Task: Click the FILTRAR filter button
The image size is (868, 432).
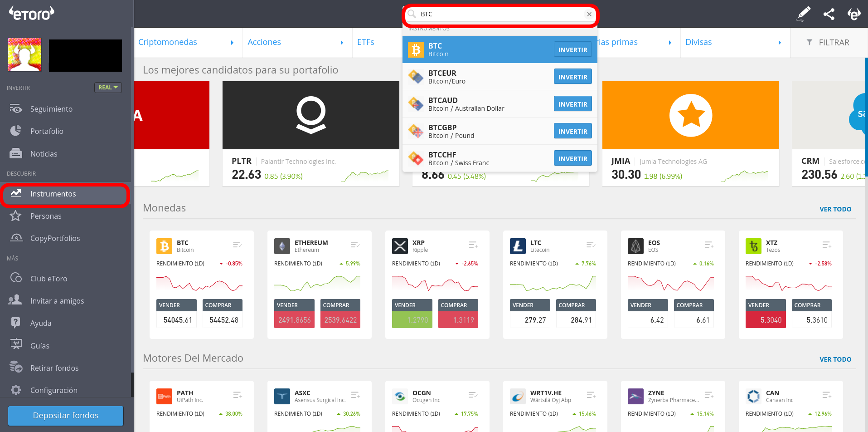Action: coord(828,43)
